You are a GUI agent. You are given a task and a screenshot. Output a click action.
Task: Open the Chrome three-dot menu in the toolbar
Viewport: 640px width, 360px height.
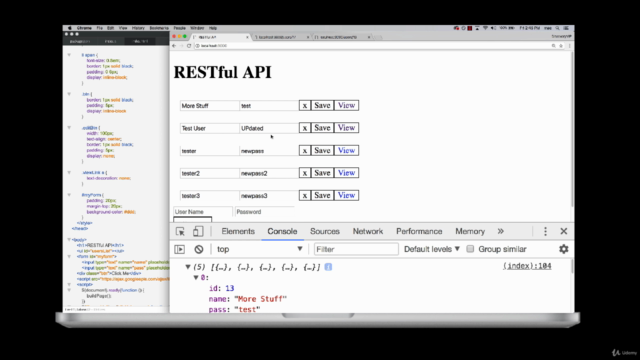(x=569, y=46)
